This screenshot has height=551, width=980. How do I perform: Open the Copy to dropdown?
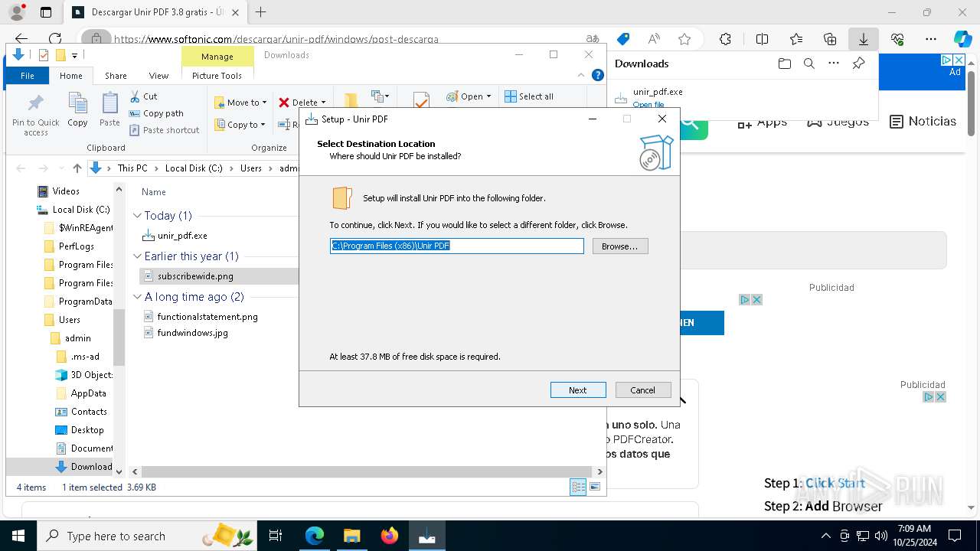tap(240, 125)
